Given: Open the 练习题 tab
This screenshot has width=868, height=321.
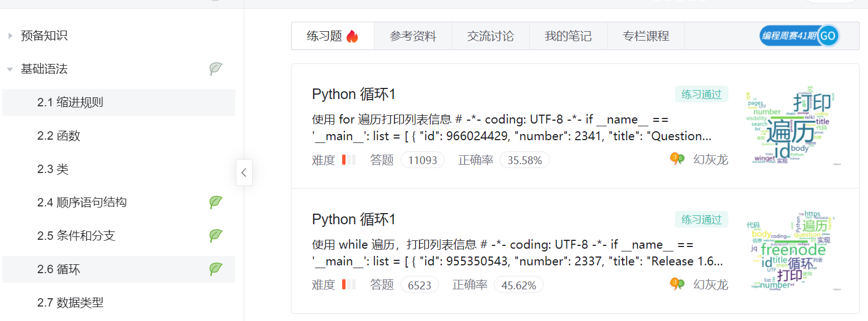Looking at the screenshot, I should [333, 36].
